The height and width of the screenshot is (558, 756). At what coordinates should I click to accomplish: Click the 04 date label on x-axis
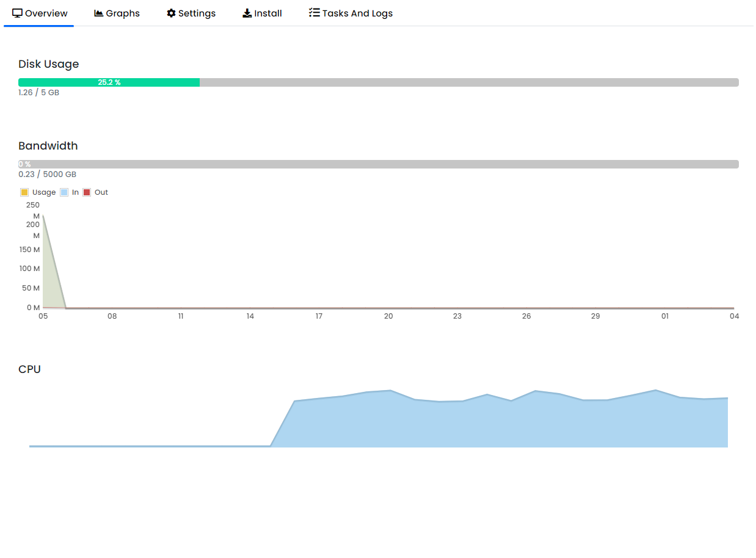734,316
